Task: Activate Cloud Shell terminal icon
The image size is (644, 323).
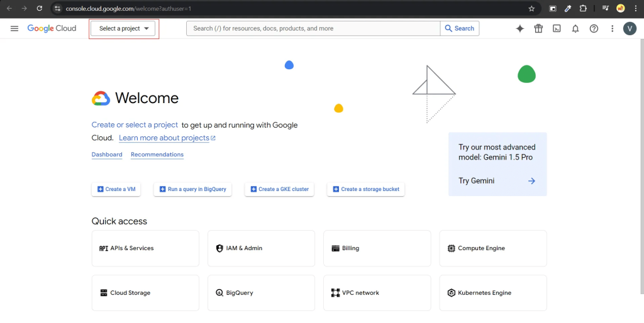Action: (557, 28)
